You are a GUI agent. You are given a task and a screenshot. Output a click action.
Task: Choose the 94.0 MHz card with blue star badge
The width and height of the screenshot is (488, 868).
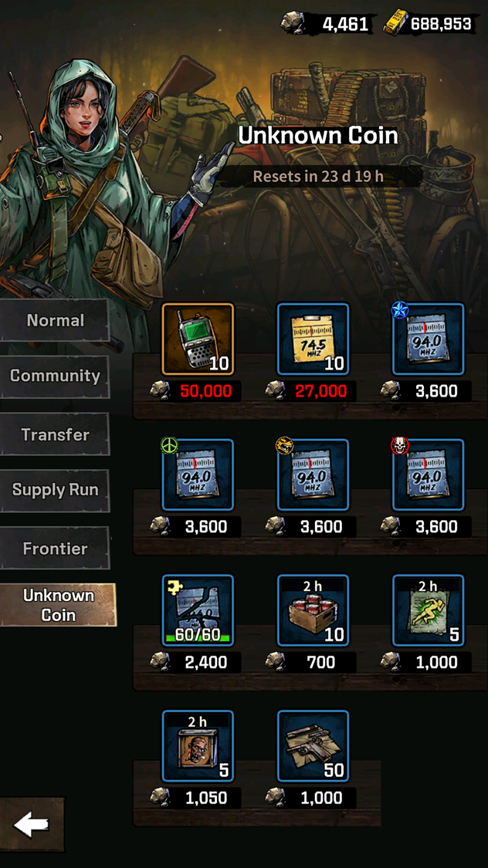click(x=429, y=339)
